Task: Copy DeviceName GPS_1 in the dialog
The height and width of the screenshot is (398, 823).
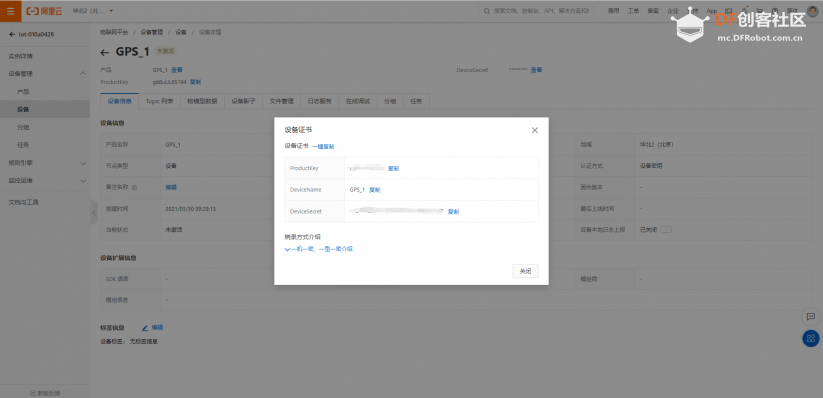Action: [x=375, y=190]
